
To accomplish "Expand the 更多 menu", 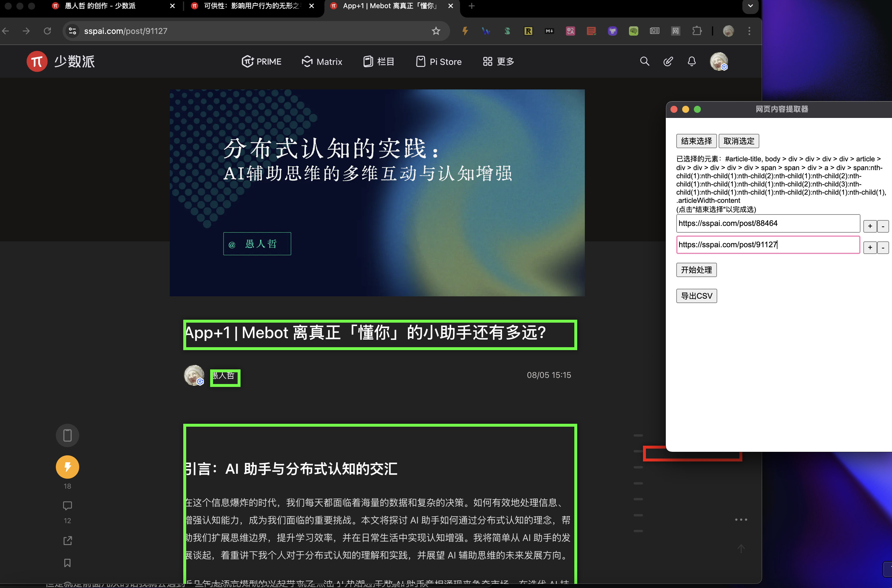I will point(498,61).
